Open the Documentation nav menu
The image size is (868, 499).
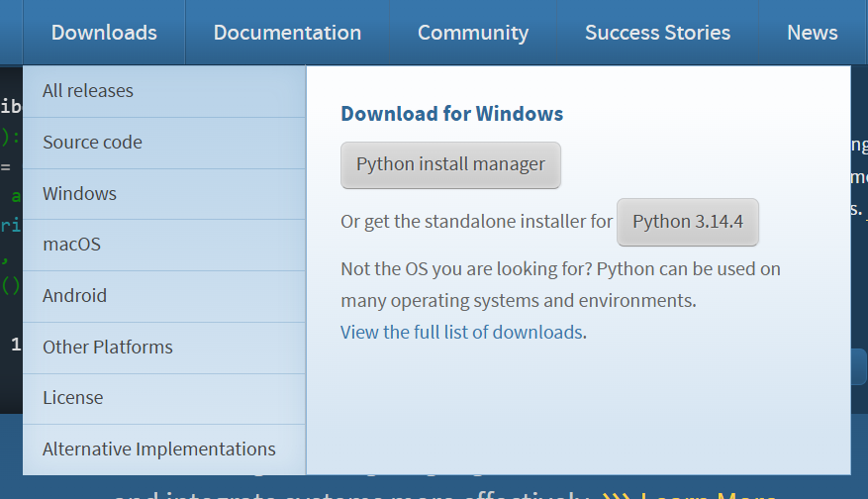point(287,32)
